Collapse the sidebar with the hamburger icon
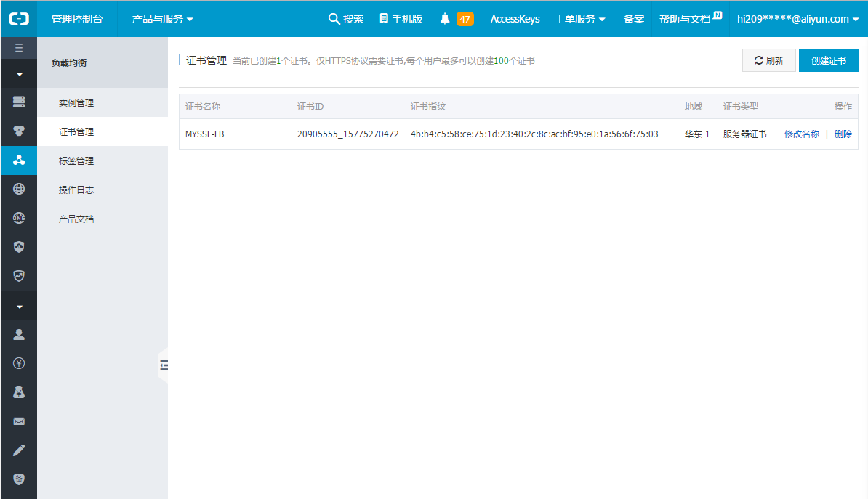Image resolution: width=868 pixels, height=499 pixels. pyautogui.click(x=19, y=47)
